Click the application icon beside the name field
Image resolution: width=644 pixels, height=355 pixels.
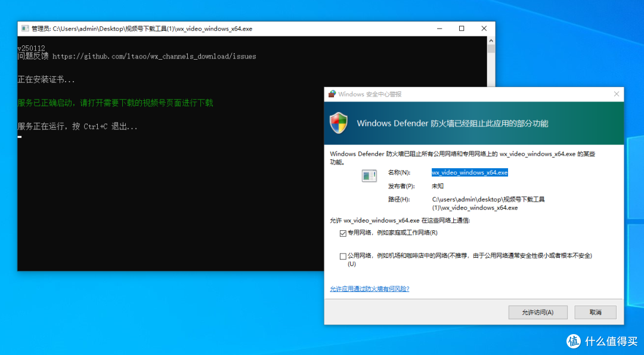click(369, 175)
